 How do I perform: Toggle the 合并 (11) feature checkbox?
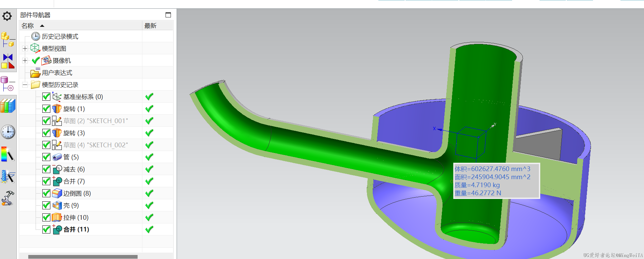[x=46, y=229]
